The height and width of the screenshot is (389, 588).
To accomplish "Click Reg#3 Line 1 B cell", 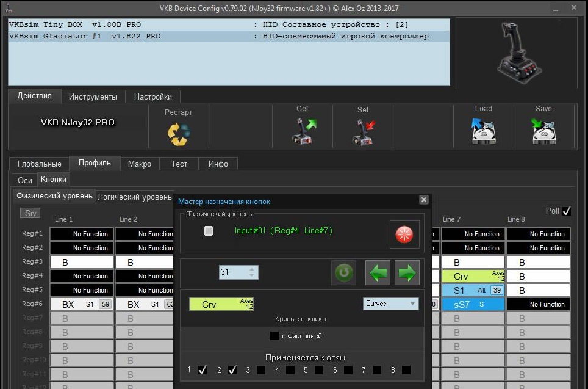I will click(x=81, y=262).
